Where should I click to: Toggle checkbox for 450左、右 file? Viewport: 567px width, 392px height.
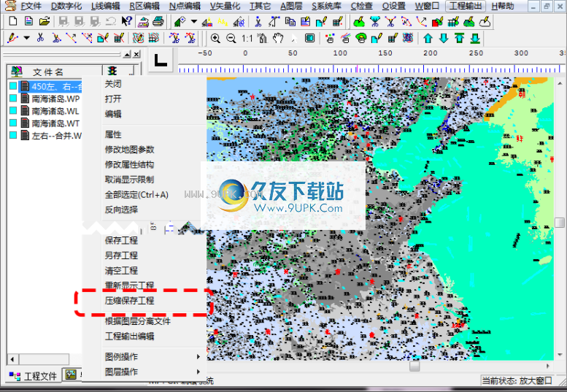click(13, 86)
